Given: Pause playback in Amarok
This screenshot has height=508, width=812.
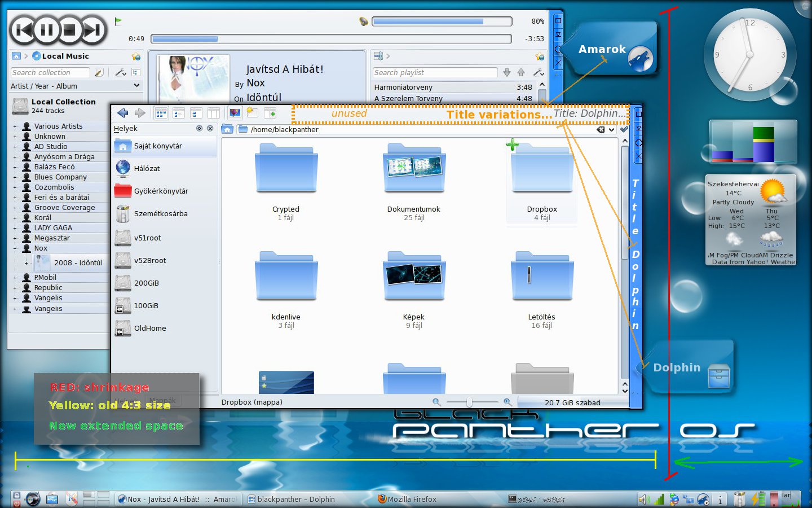Looking at the screenshot, I should coord(47,30).
